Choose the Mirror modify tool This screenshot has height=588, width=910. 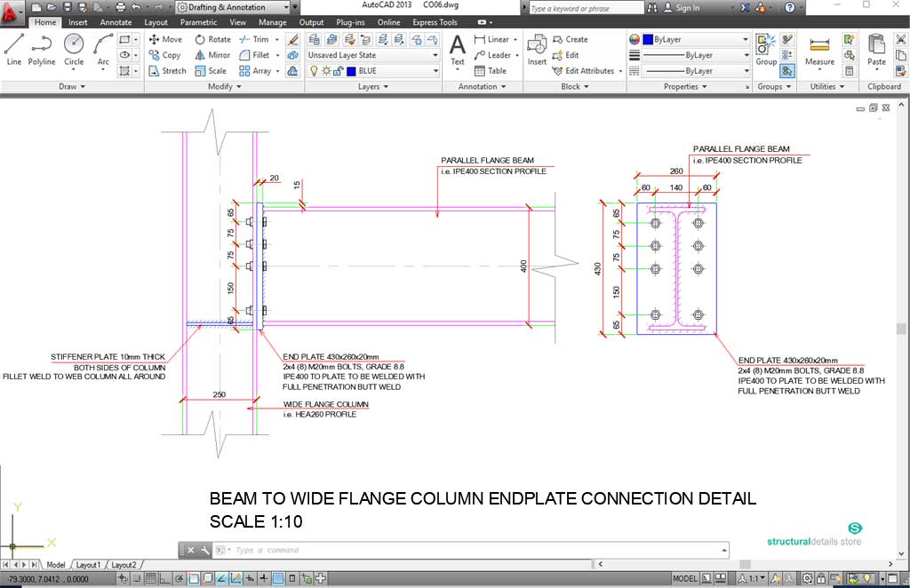click(212, 55)
